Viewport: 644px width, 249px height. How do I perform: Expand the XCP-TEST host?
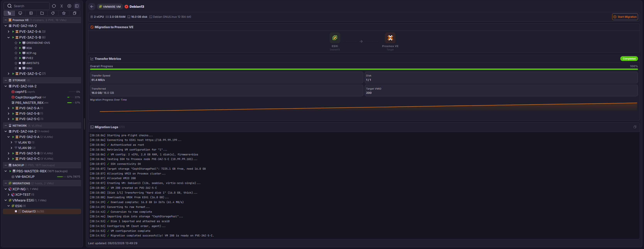8,194
